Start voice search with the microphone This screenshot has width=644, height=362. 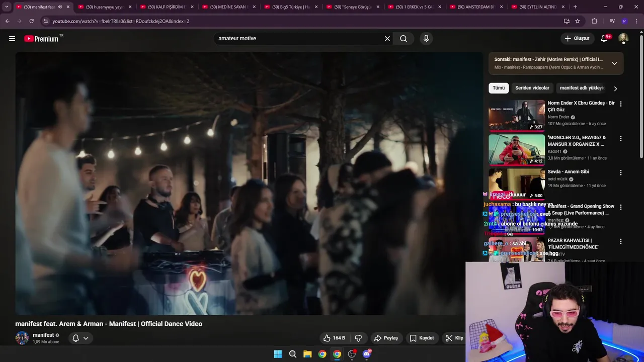pyautogui.click(x=426, y=38)
